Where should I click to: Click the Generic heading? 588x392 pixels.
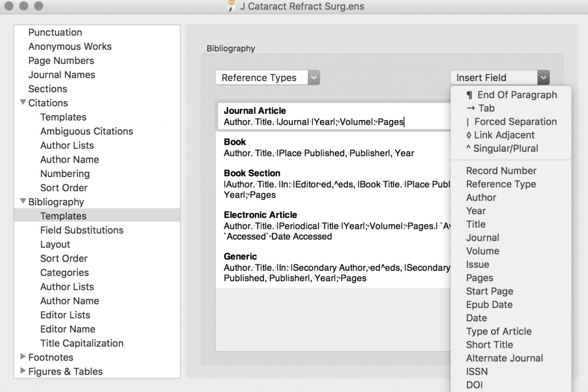241,256
